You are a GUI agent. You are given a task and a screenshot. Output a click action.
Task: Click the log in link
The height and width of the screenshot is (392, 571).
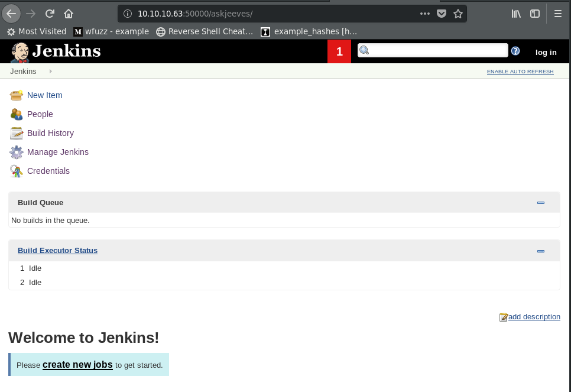pyautogui.click(x=546, y=52)
